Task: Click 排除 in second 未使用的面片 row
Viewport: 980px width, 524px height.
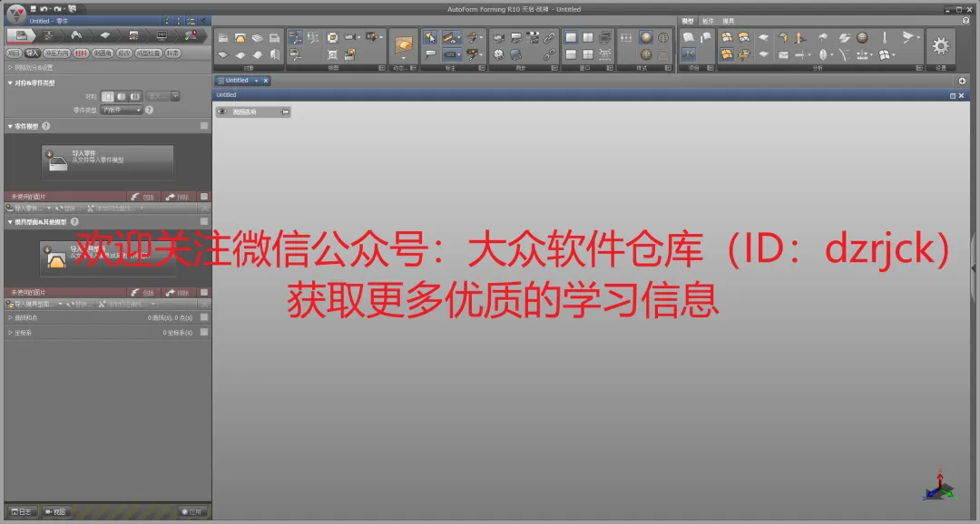Action: pos(178,292)
